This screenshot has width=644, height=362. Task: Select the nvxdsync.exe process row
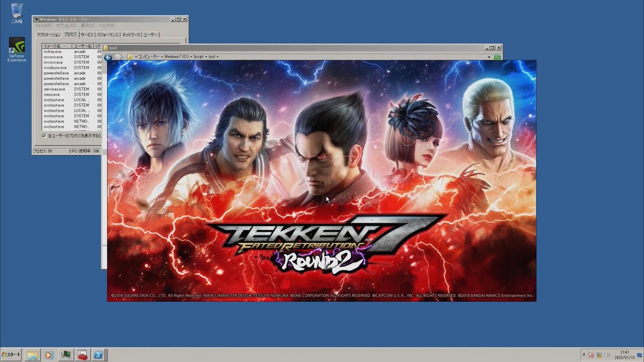tap(71, 68)
